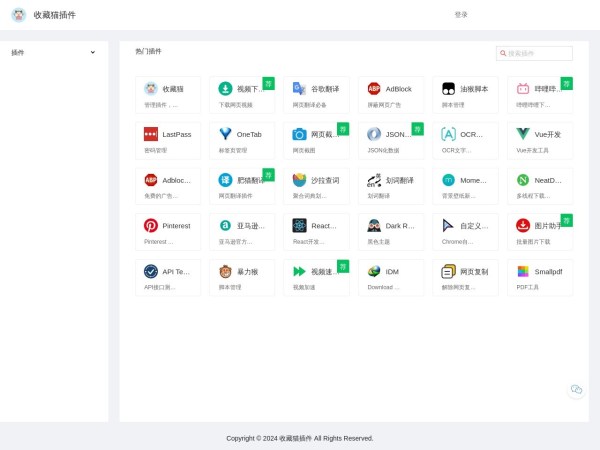Open the WeChat floating chat icon
Viewport: 600px width, 450px height.
click(576, 389)
